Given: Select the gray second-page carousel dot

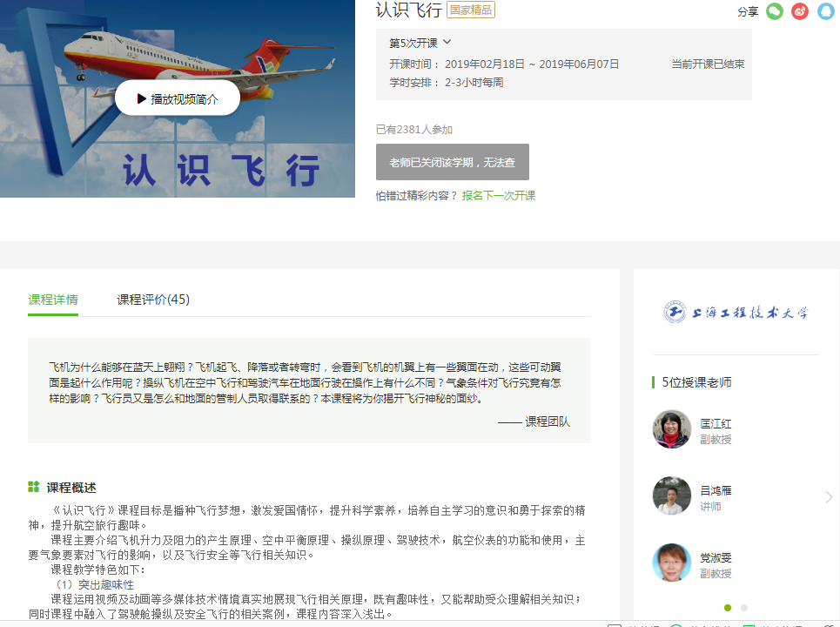Looking at the screenshot, I should pos(743,608).
